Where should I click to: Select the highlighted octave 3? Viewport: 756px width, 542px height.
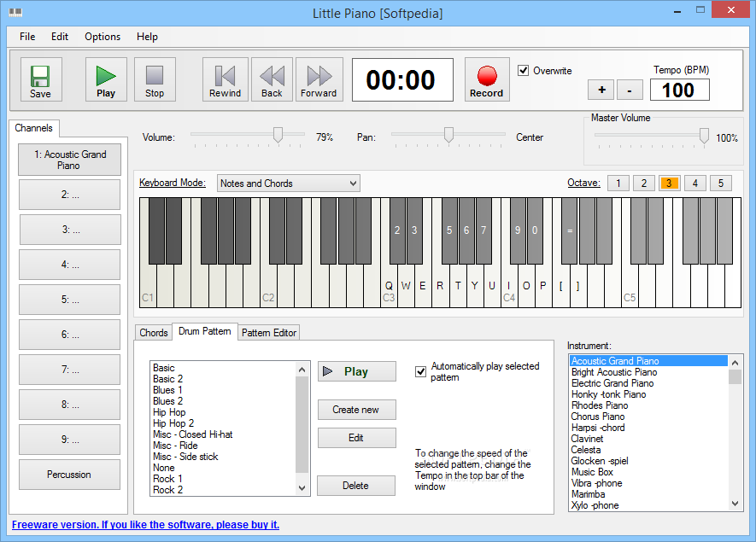[669, 183]
